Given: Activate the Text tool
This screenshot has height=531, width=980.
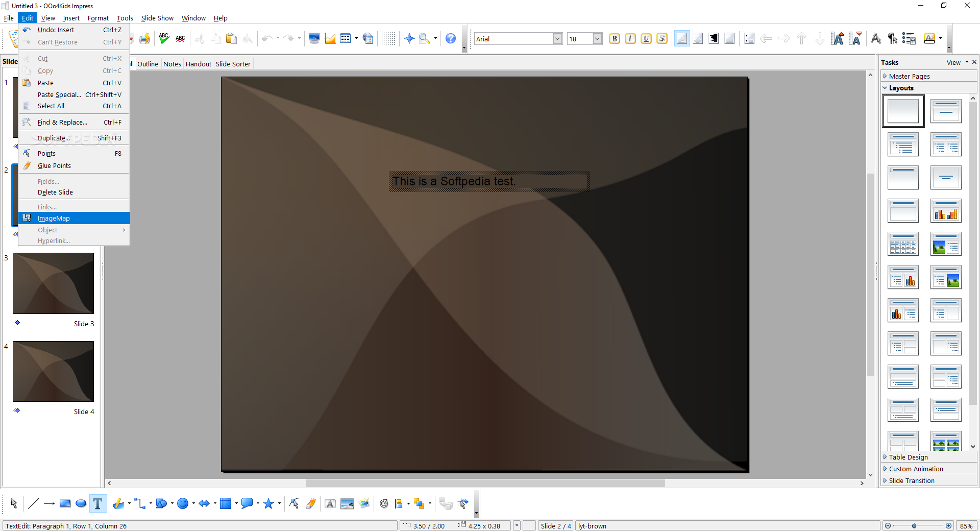Looking at the screenshot, I should [x=97, y=504].
